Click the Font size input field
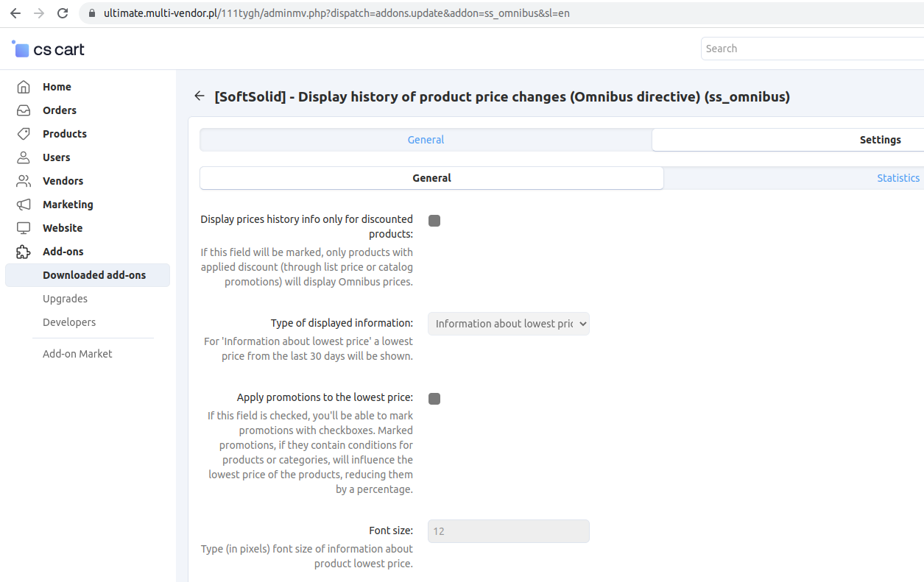 [x=508, y=531]
